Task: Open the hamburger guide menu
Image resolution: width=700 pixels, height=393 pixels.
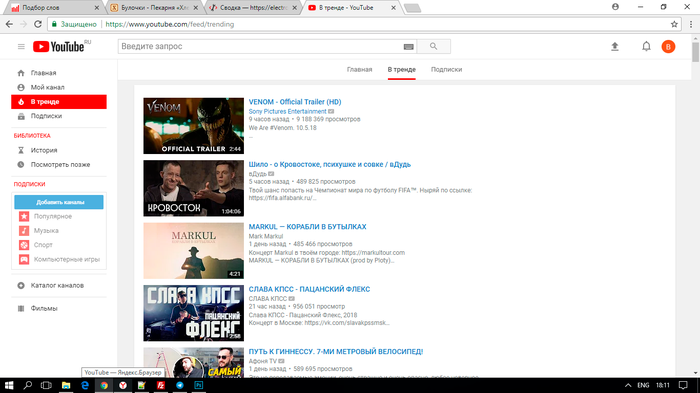Action: click(21, 46)
